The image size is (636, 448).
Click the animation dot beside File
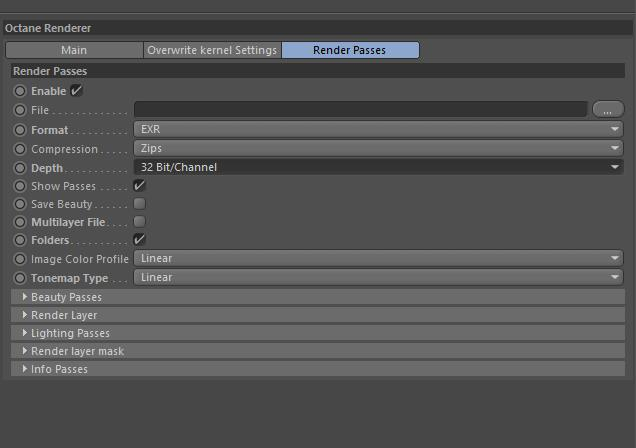click(x=20, y=110)
